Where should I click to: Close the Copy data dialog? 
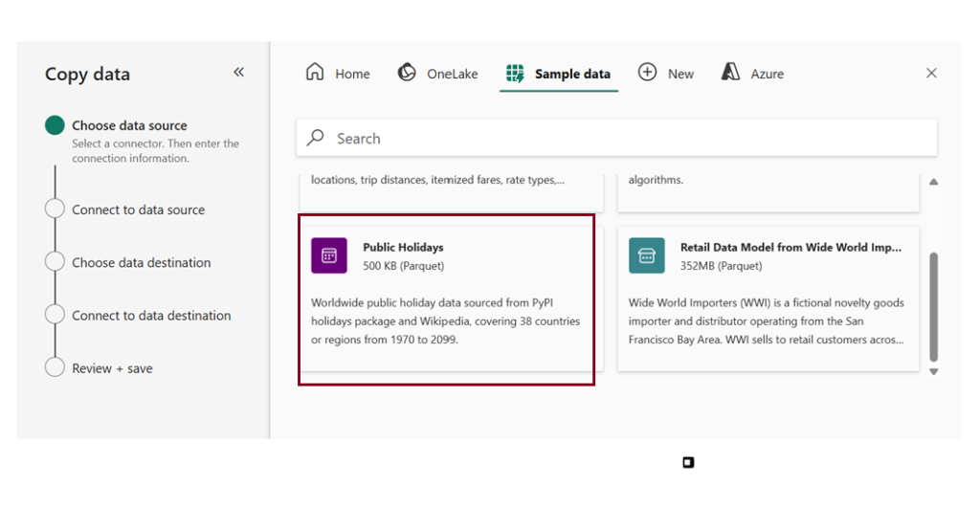[931, 73]
